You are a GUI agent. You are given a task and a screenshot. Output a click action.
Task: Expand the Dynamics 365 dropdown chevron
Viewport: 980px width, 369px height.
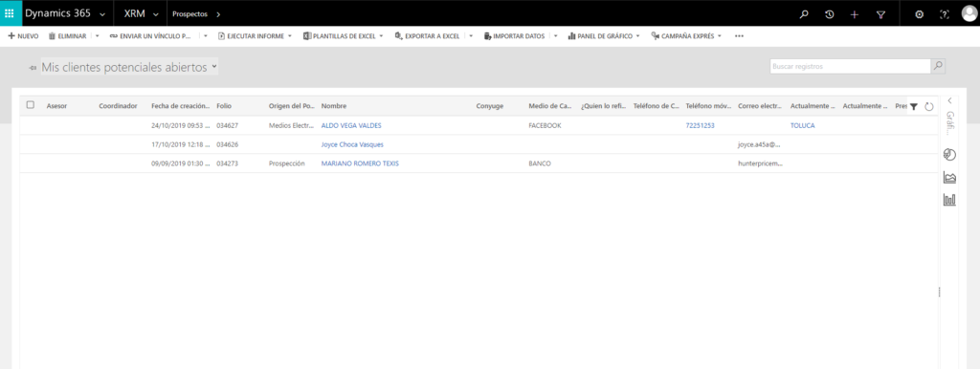(102, 14)
